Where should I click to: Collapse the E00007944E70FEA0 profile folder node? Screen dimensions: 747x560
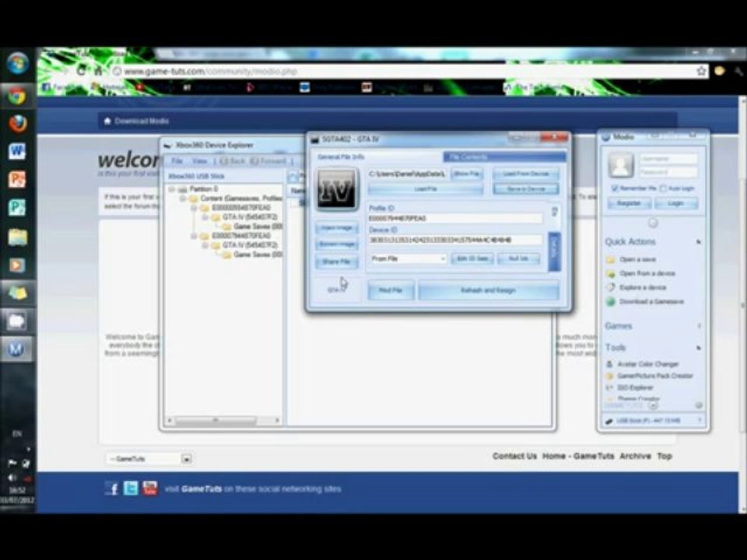point(194,236)
